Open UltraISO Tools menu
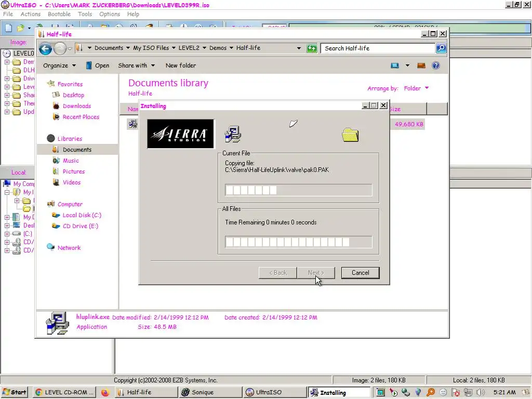This screenshot has height=399, width=532. pyautogui.click(x=85, y=14)
